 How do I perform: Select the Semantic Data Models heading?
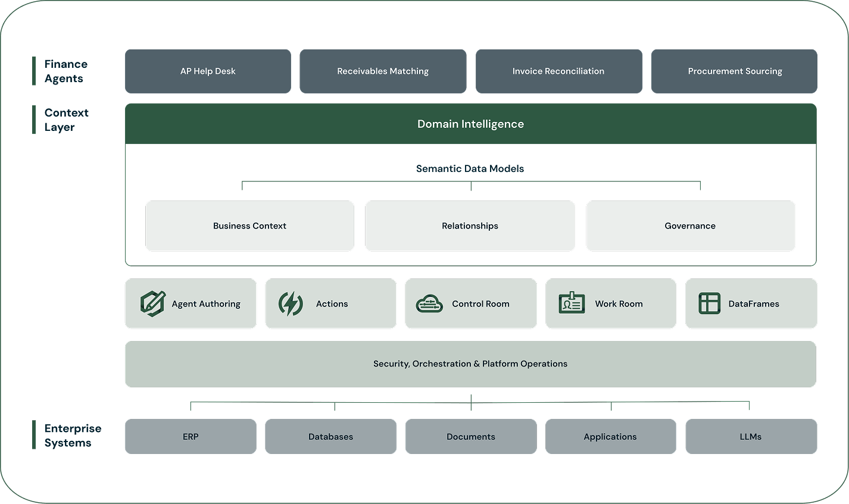(x=470, y=168)
